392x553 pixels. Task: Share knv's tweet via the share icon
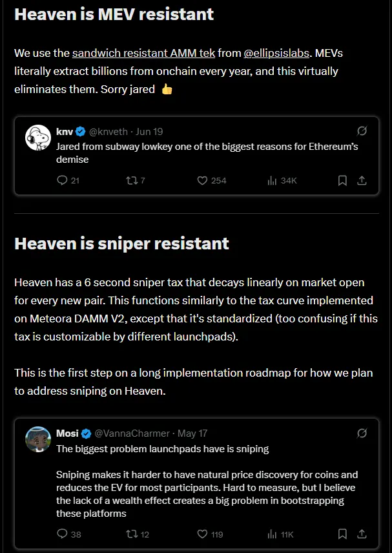362,181
